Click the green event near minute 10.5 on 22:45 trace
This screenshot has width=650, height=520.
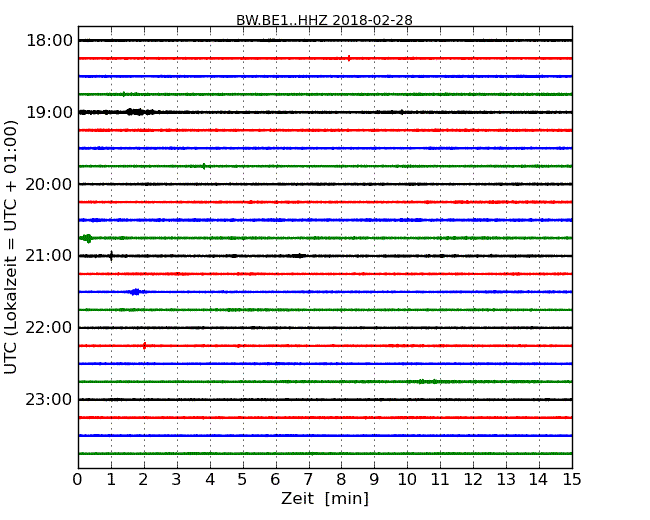click(x=428, y=381)
